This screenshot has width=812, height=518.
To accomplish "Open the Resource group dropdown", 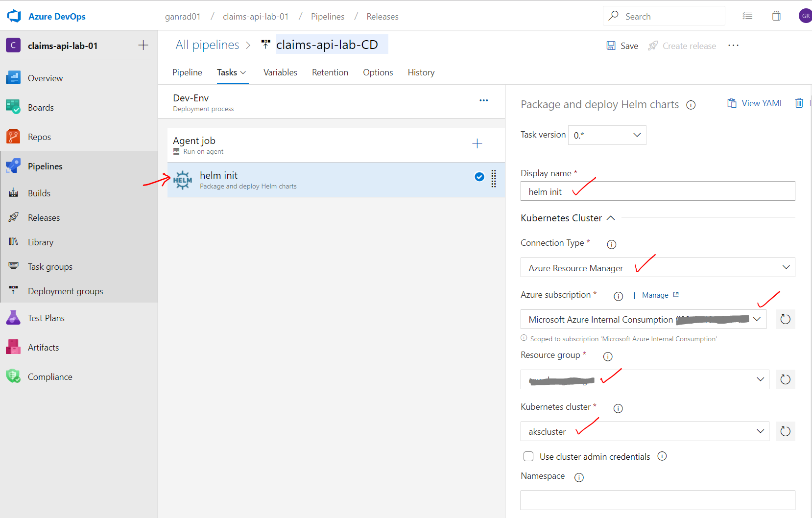I will pyautogui.click(x=645, y=379).
